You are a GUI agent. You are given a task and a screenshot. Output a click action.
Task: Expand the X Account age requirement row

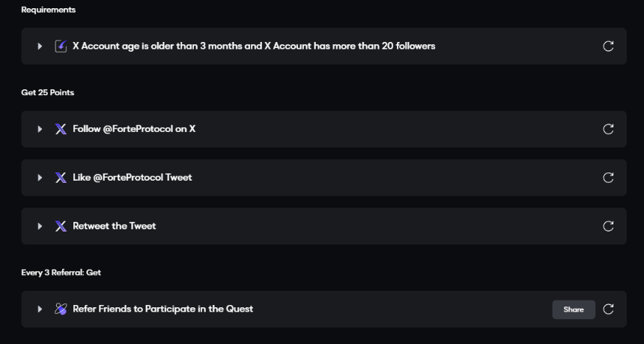coord(40,46)
